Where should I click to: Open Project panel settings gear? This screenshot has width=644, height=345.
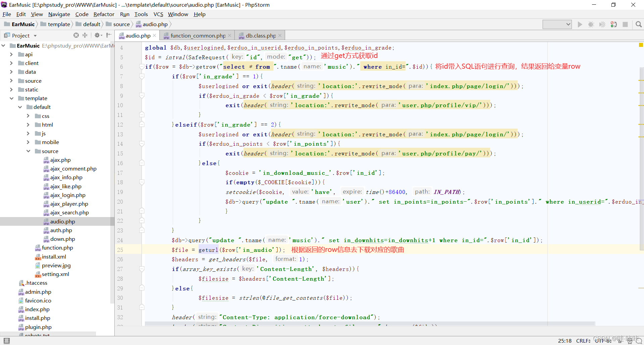98,35
